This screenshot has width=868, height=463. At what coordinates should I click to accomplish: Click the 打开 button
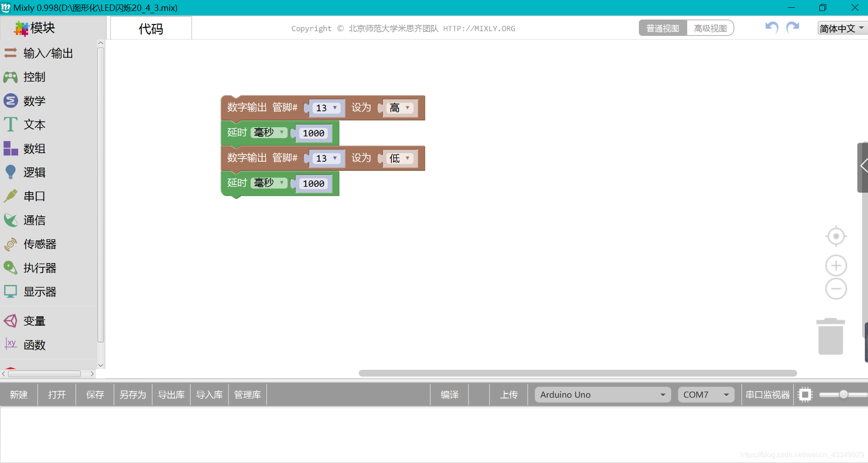[x=57, y=394]
